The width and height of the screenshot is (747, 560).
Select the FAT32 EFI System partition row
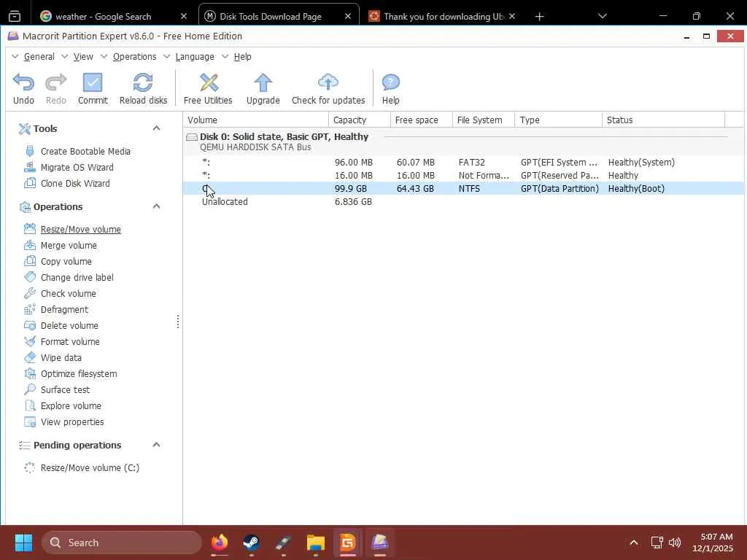coord(463,163)
